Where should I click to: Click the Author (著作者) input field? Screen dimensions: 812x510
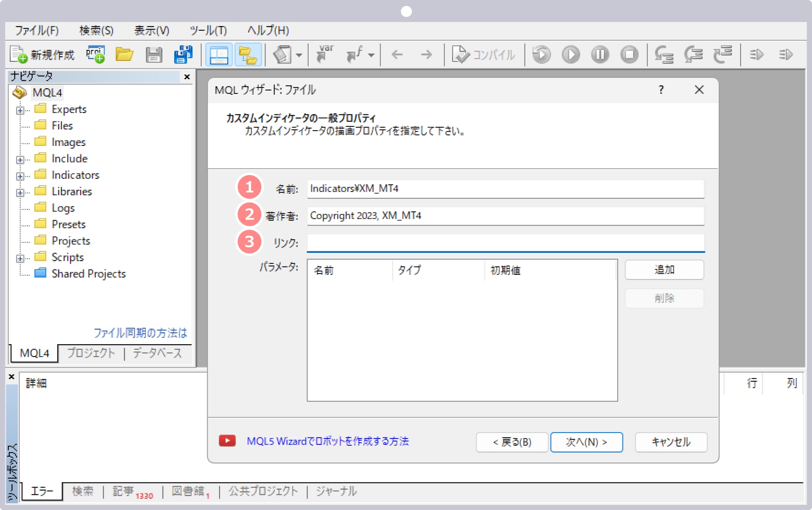click(x=505, y=216)
